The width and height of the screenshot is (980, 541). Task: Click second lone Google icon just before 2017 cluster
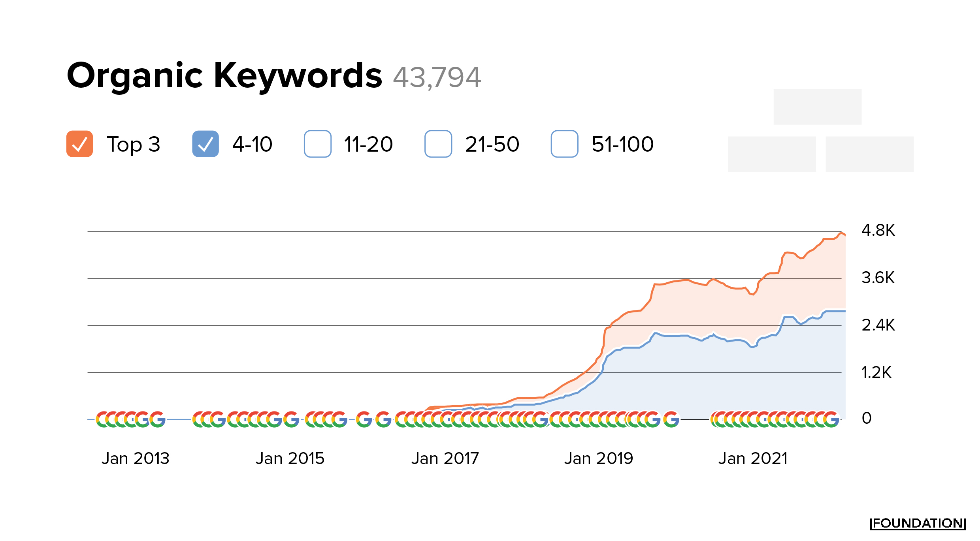pos(383,419)
